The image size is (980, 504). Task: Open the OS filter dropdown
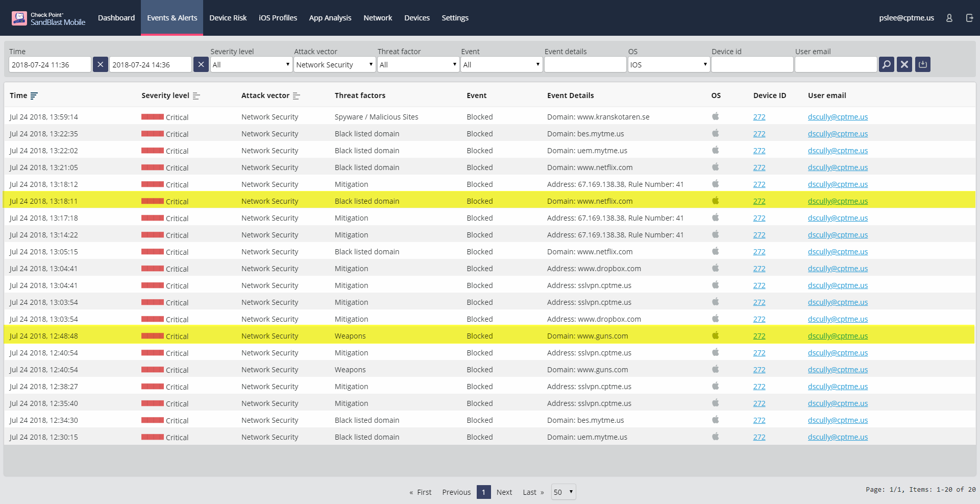click(669, 64)
